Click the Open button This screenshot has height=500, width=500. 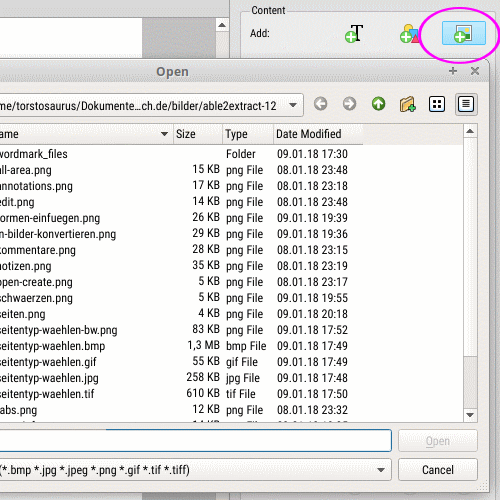pos(438,441)
